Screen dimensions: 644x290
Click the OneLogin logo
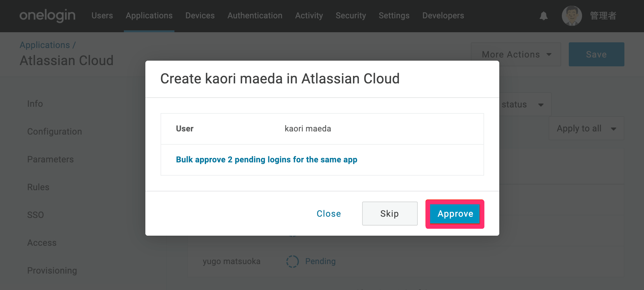47,15
